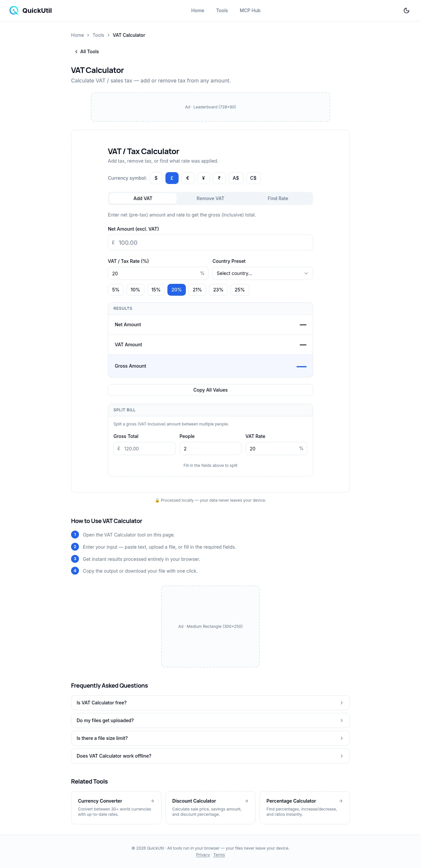This screenshot has width=421, height=868.
Task: Expand 'Does VAT Calculator work offline?' question
Action: (210, 756)
